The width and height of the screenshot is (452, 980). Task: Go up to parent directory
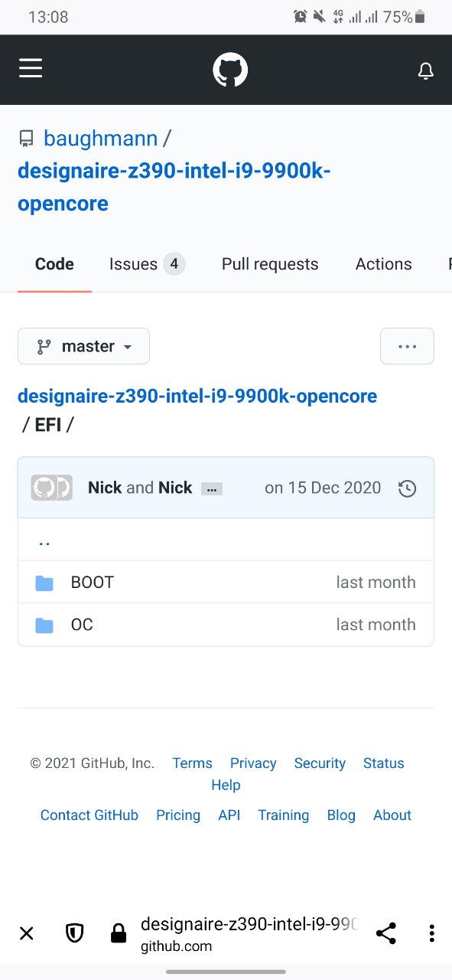click(x=44, y=541)
